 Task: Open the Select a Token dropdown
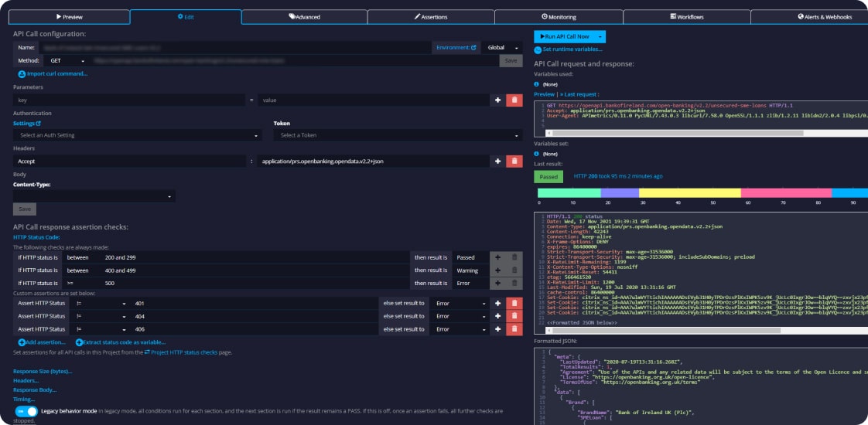(398, 135)
